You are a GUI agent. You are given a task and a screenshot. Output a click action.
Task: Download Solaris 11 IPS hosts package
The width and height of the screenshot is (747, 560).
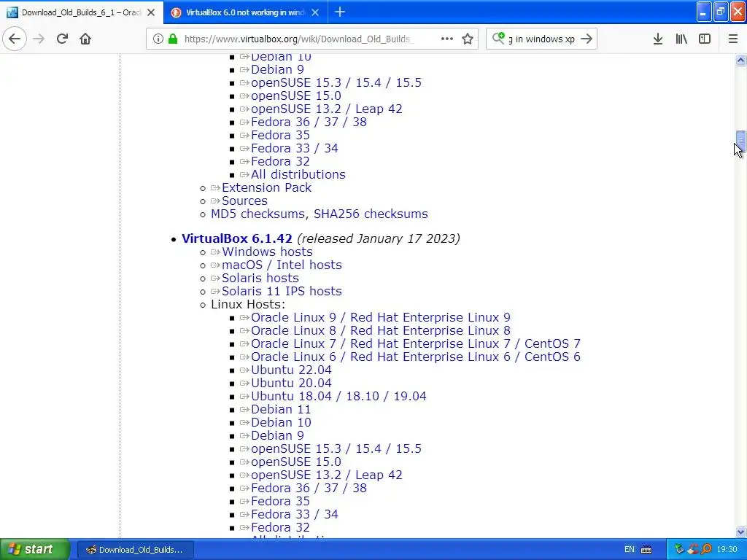282,292
